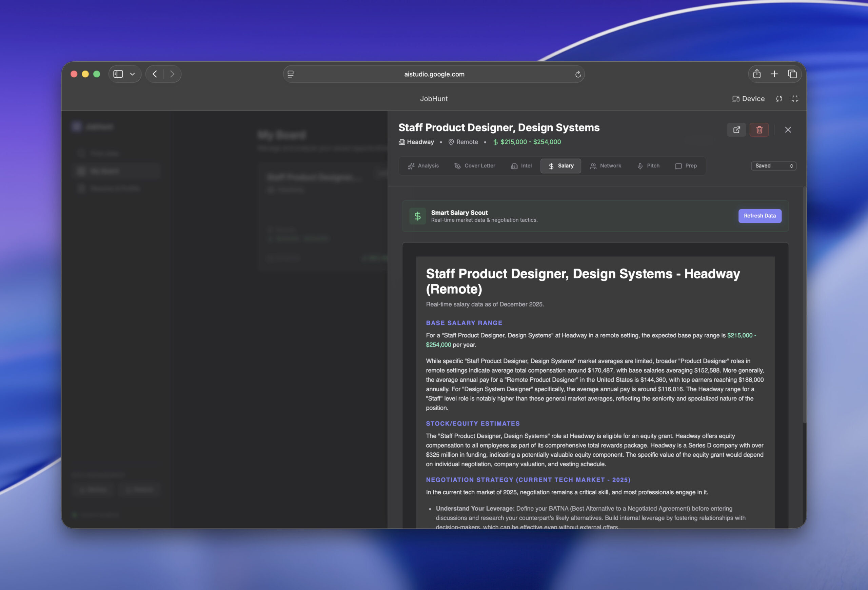Exit fullscreen preview mode
This screenshot has width=868, height=590.
click(x=795, y=99)
